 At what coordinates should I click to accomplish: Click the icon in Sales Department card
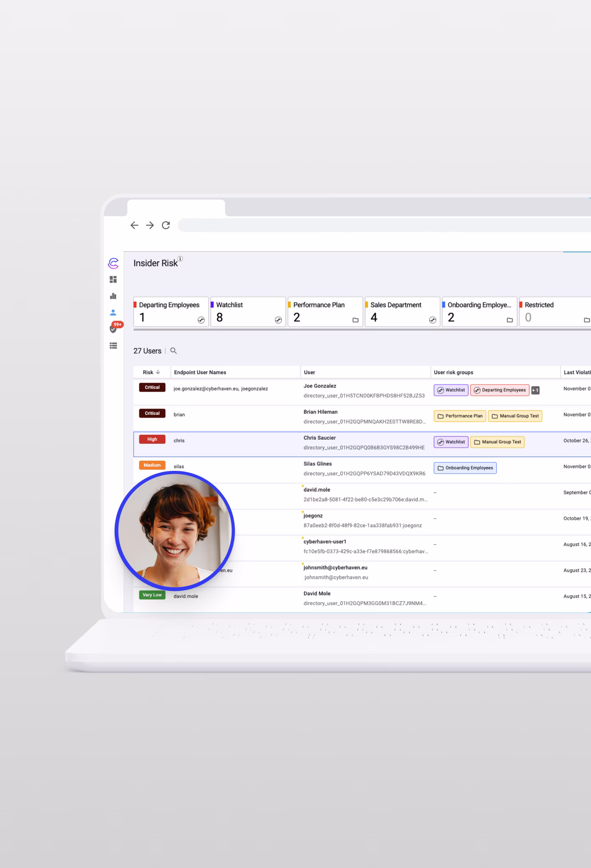pyautogui.click(x=433, y=320)
